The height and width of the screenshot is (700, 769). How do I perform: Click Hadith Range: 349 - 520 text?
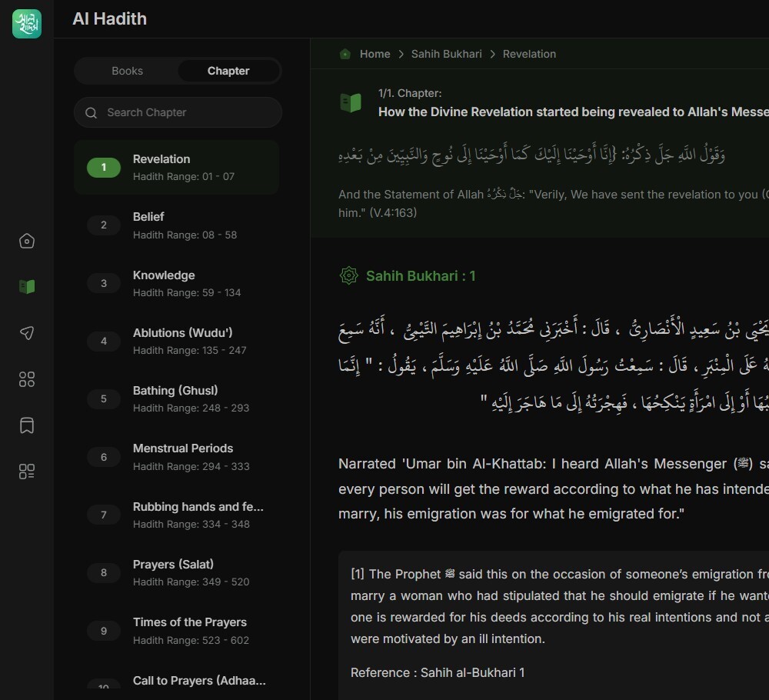191,582
